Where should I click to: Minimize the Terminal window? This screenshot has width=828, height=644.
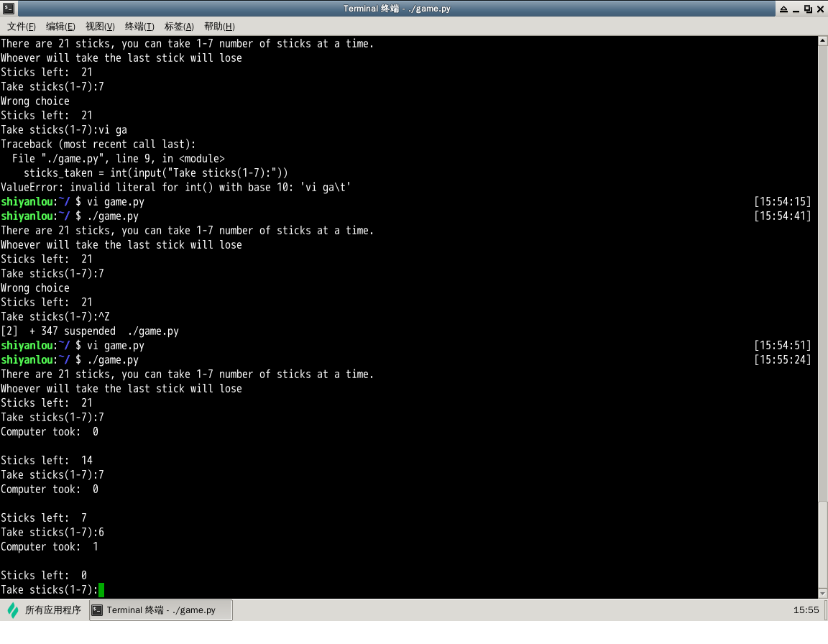(796, 9)
